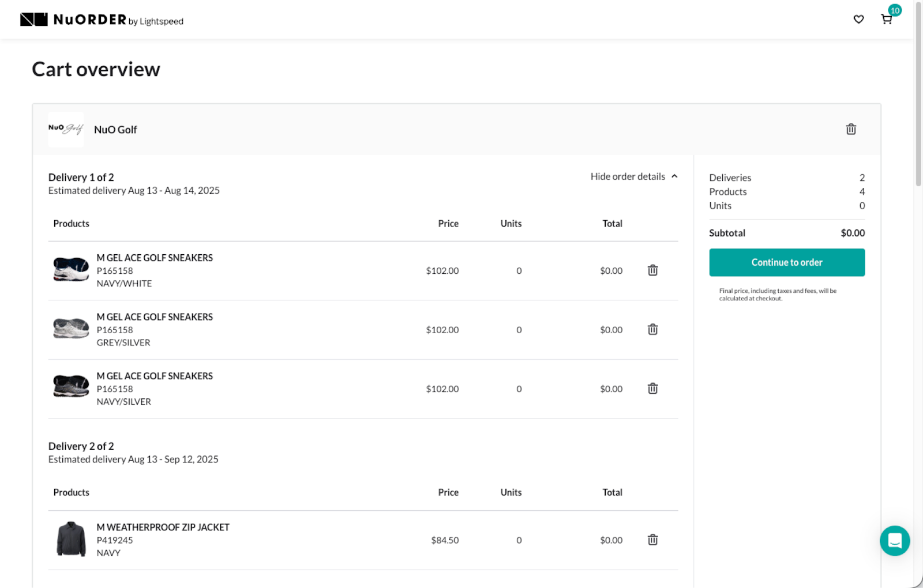Click the jacket product thumbnail
Viewport: 923px width, 588px height.
point(70,540)
